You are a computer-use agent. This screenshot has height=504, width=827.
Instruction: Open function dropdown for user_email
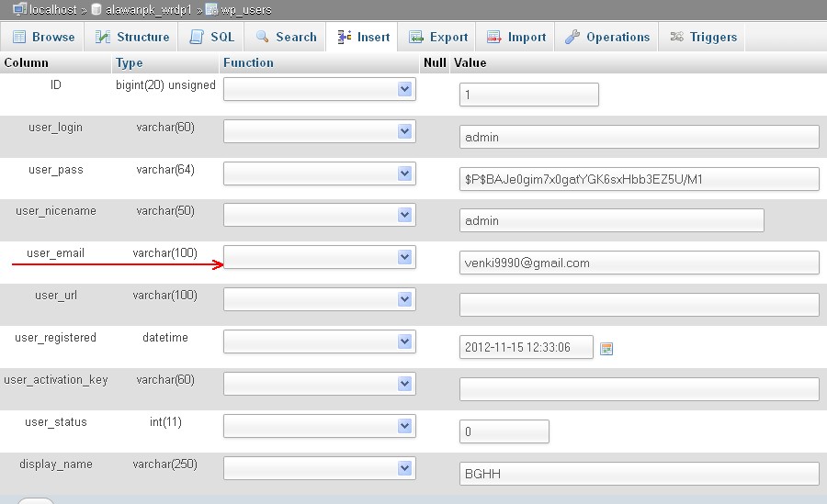tap(320, 257)
